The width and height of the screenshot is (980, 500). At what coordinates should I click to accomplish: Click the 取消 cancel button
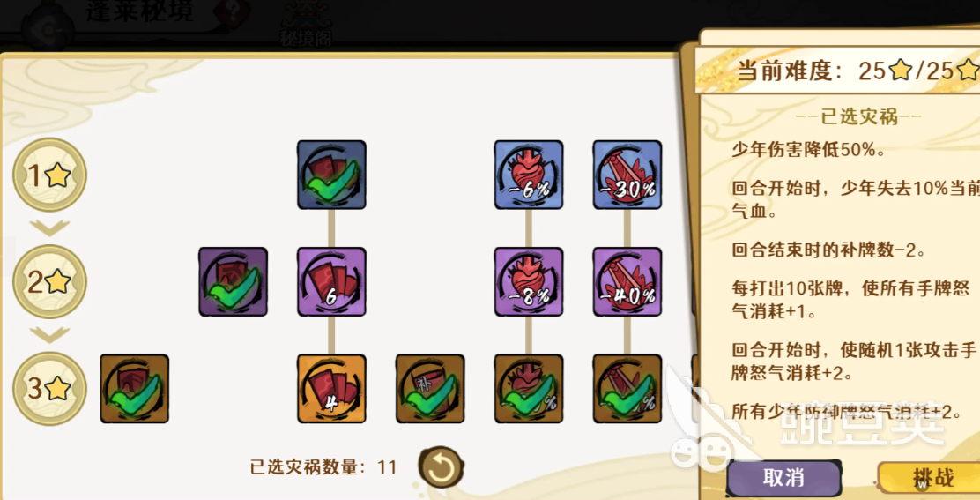point(783,478)
